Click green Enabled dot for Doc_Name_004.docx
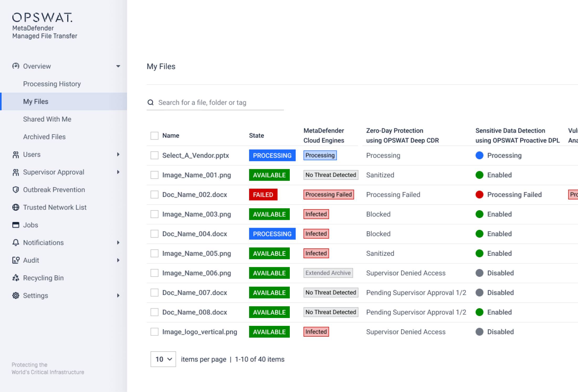 point(479,234)
